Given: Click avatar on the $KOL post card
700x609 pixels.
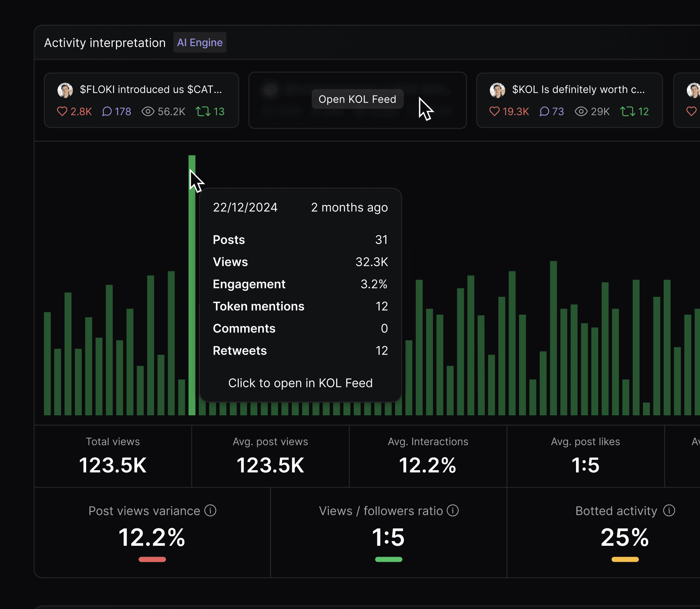Looking at the screenshot, I should pos(497,90).
